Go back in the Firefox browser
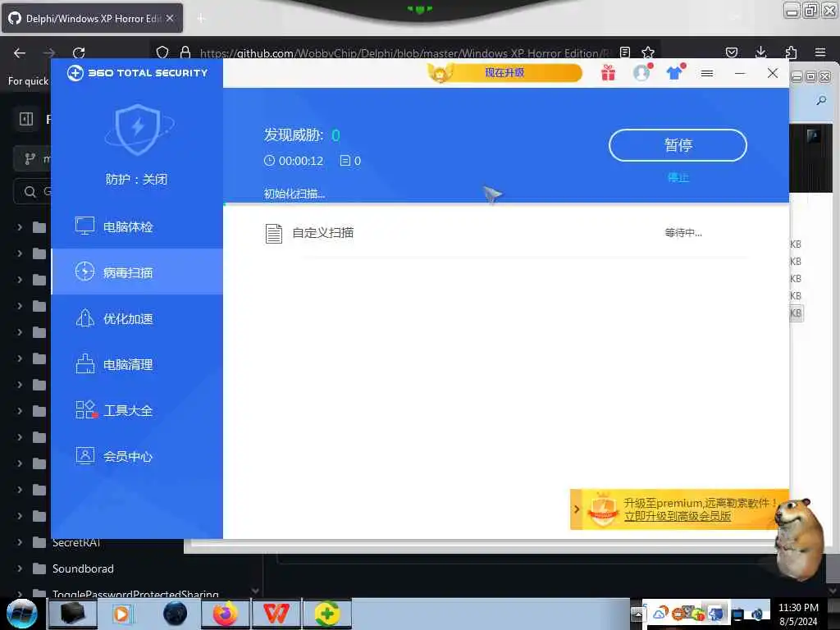Screen dimensions: 840x630 [x=20, y=52]
